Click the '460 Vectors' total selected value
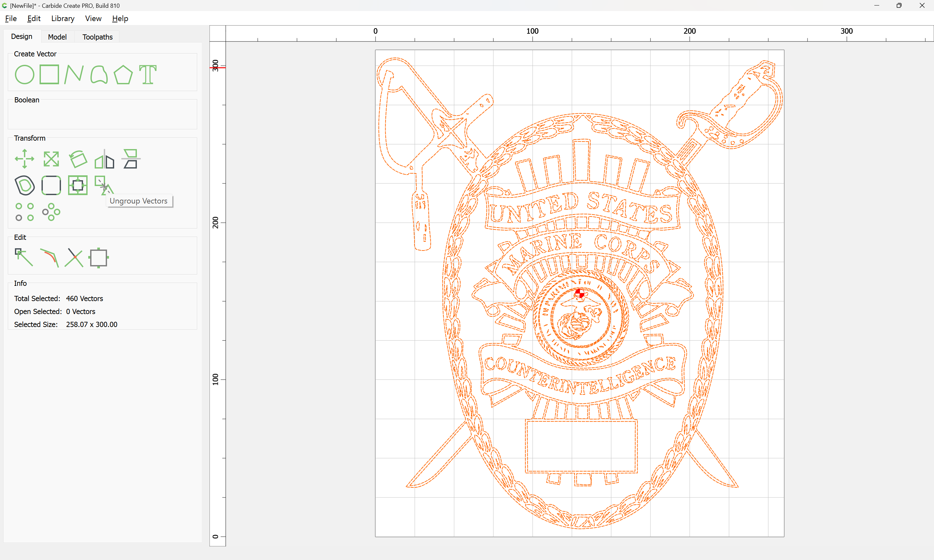934x560 pixels. coord(85,298)
